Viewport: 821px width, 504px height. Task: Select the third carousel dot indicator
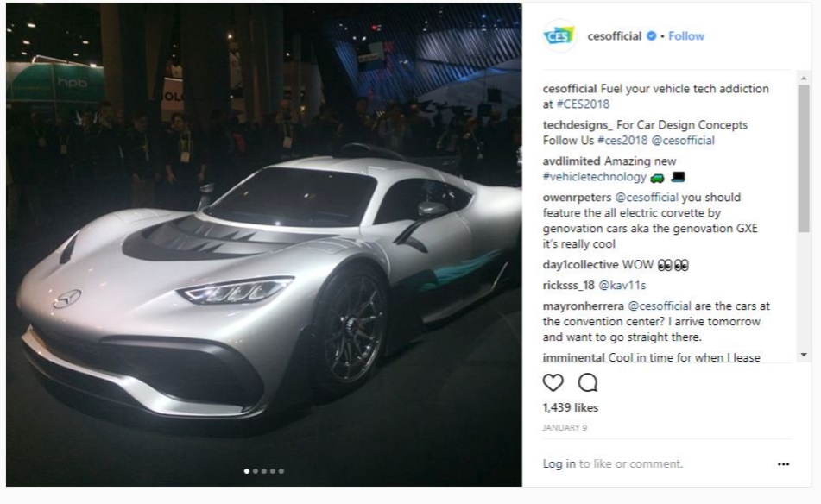(x=264, y=471)
